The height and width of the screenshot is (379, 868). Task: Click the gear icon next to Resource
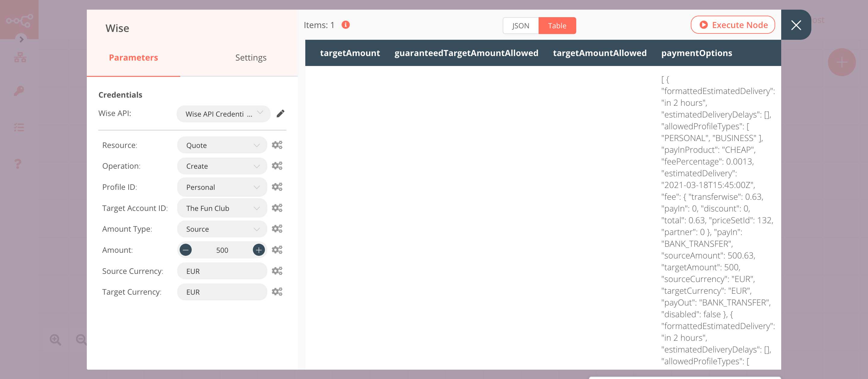point(277,145)
